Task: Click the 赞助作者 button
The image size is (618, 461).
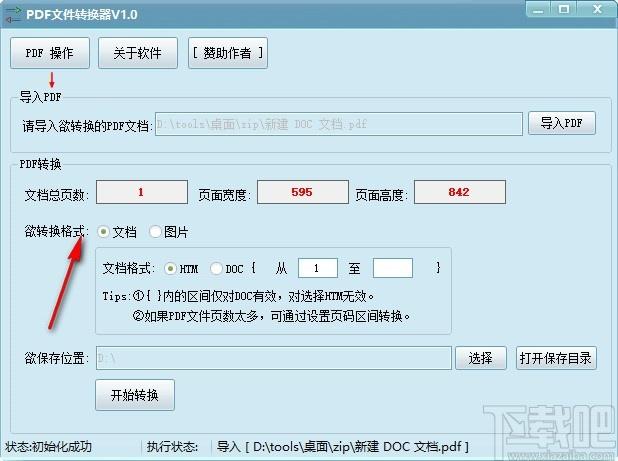Action: click(228, 53)
